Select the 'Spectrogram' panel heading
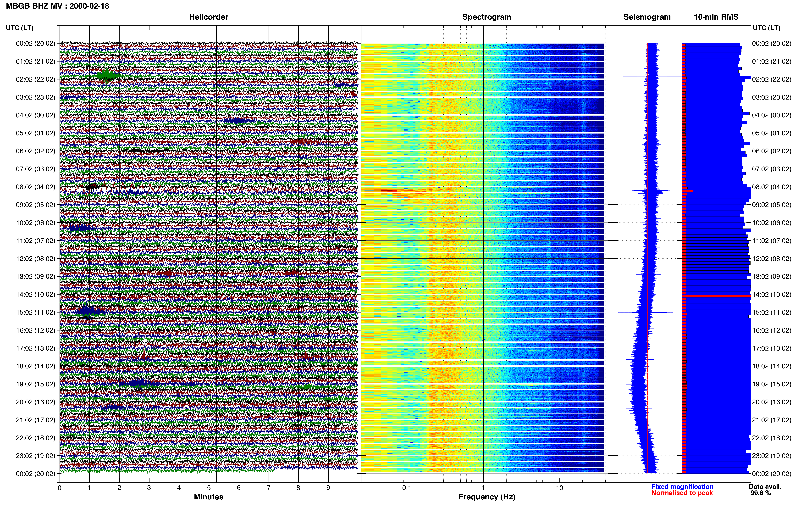Screen dimensions: 812x508 tap(487, 17)
